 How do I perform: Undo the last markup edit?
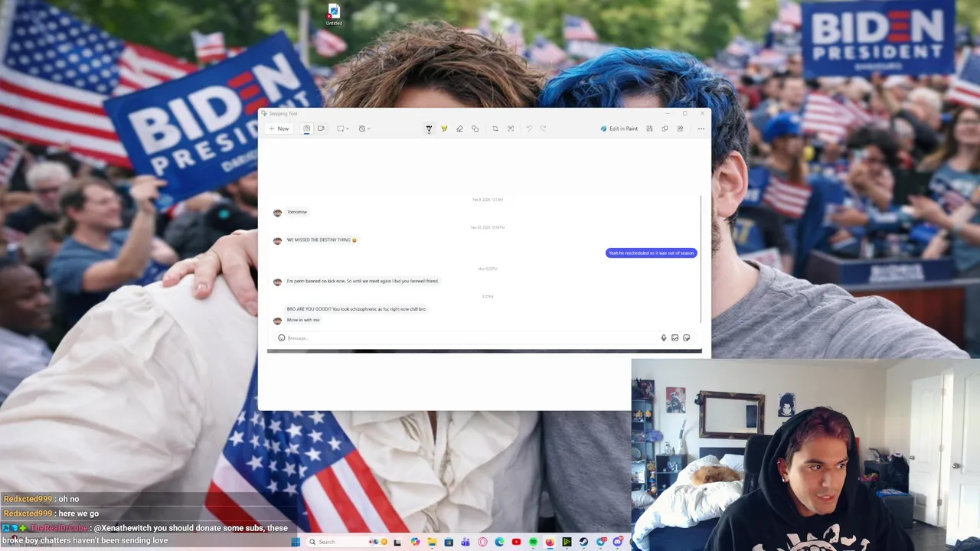coord(528,129)
